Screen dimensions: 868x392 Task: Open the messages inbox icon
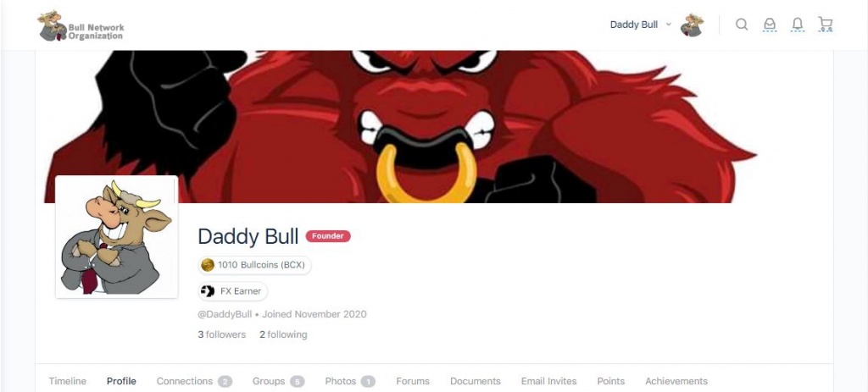(770, 25)
